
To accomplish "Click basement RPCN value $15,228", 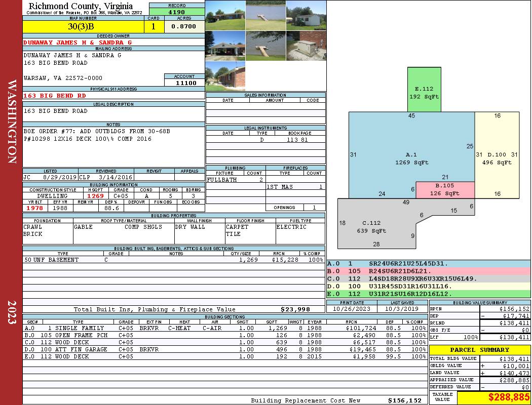I will [285, 260].
